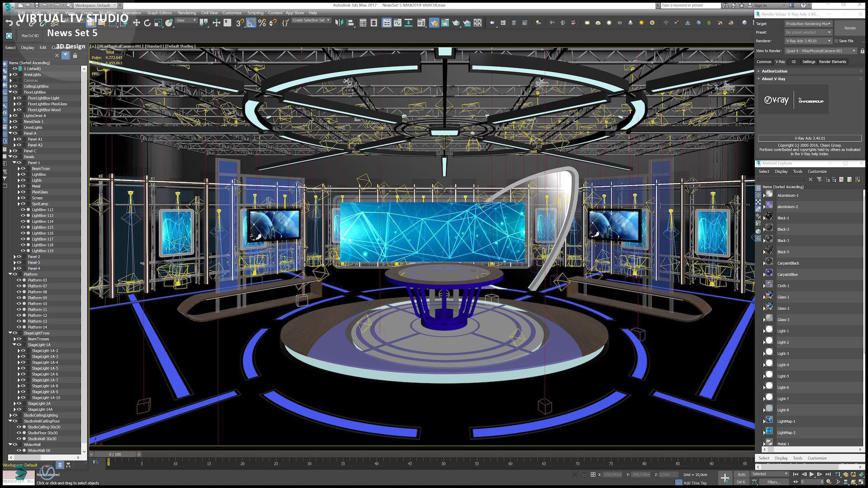Switch to the GI tab in Render Setup

click(x=793, y=62)
